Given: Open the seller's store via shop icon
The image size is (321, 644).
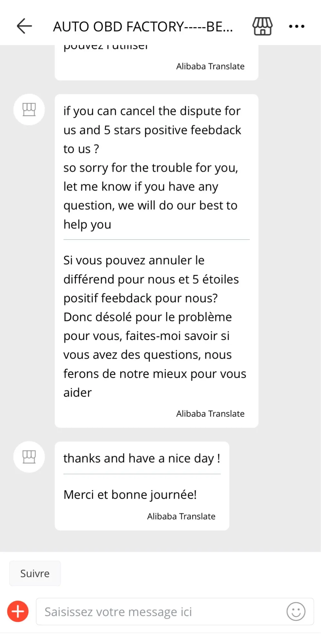Looking at the screenshot, I should pyautogui.click(x=262, y=26).
